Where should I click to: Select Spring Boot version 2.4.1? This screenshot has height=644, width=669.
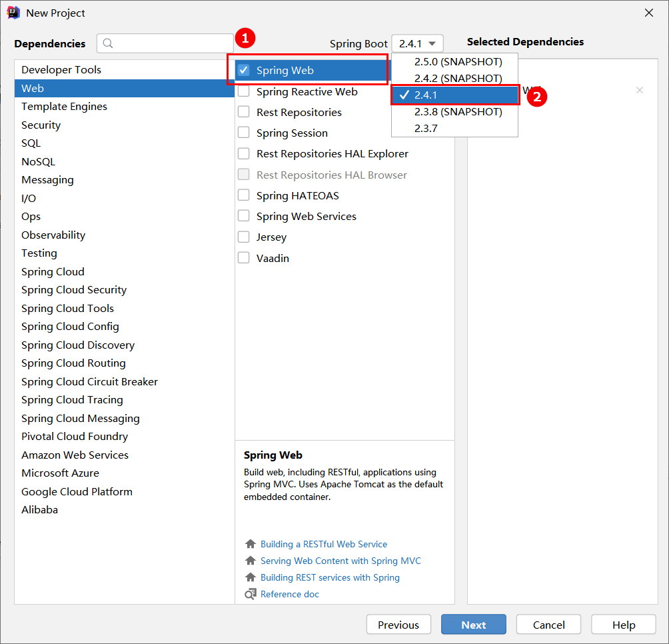[x=455, y=95]
